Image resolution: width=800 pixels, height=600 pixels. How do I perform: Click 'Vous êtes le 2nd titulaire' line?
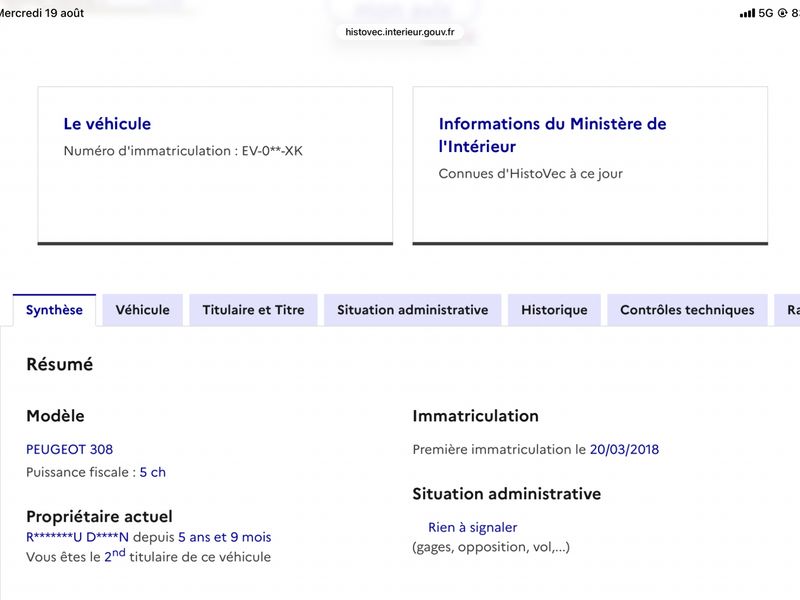(148, 556)
